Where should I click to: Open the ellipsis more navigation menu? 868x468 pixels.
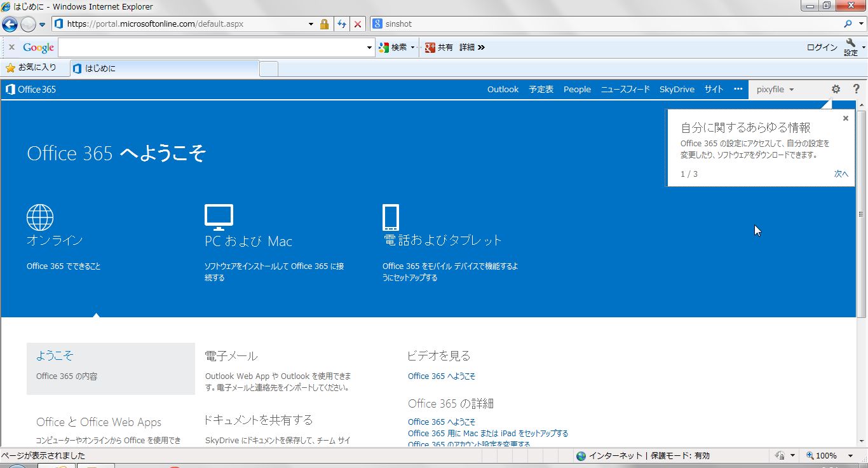[x=738, y=89]
